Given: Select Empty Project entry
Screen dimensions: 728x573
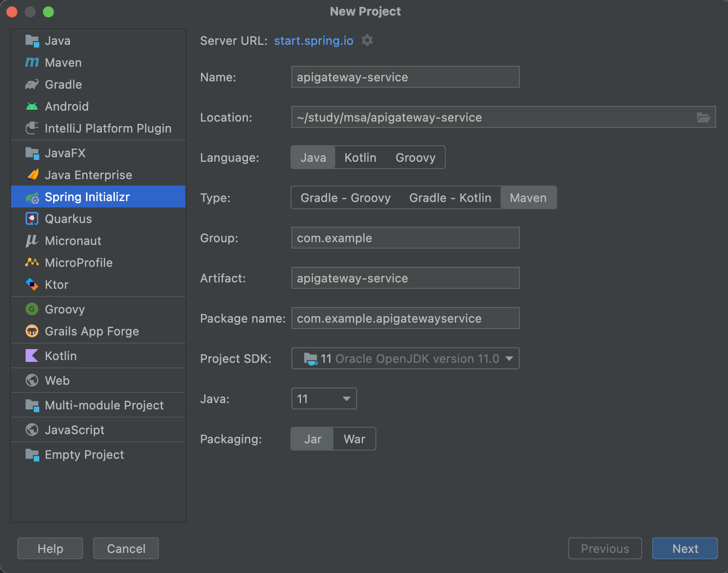Looking at the screenshot, I should point(98,455).
